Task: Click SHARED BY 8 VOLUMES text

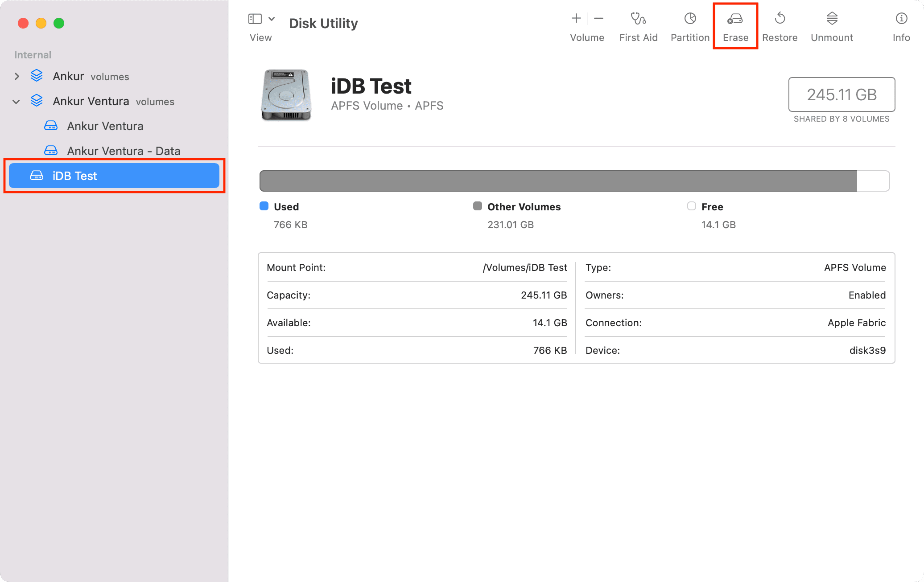Action: pos(841,119)
